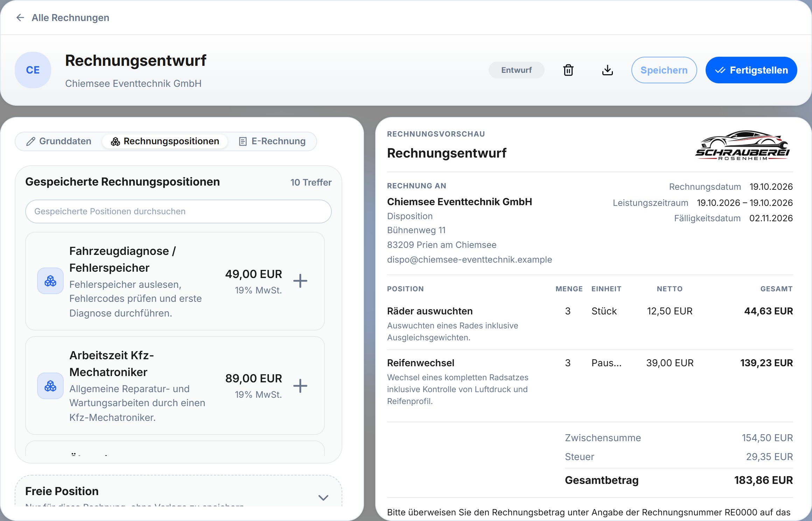Screen dimensions: 812x521
Task: Click the Arbeitszeit Kfz-Mechatroniker cube icon
Action: [50, 386]
